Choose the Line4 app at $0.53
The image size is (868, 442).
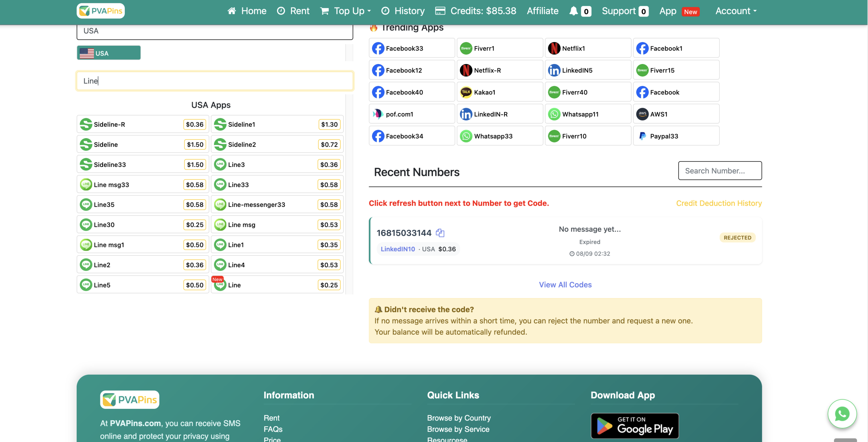click(x=277, y=265)
